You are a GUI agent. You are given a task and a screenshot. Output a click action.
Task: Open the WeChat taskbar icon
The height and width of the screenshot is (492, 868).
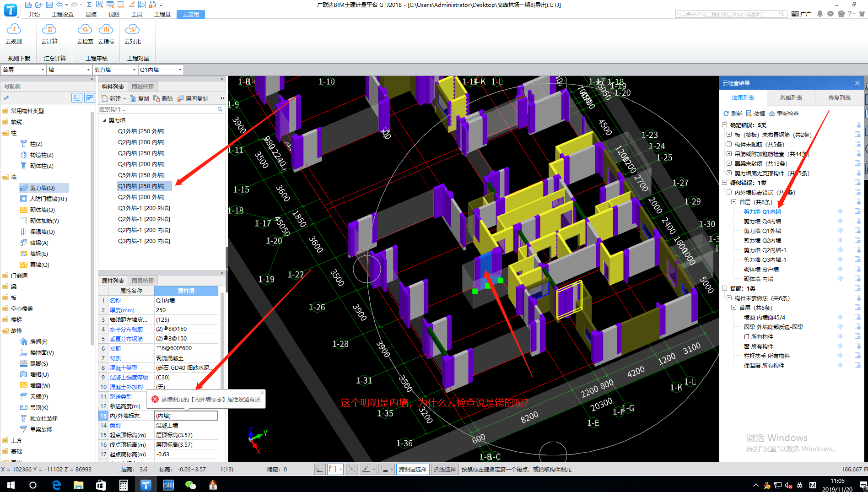[190, 485]
